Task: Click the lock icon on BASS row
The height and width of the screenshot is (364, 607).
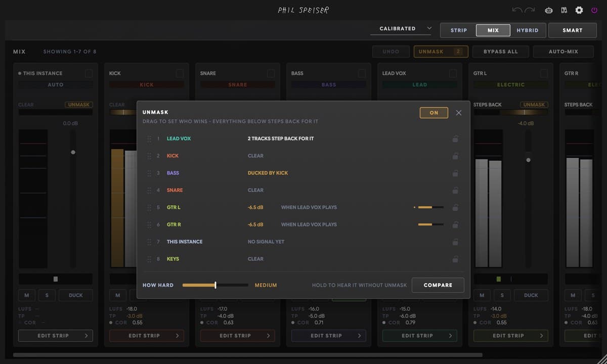Action: (455, 173)
